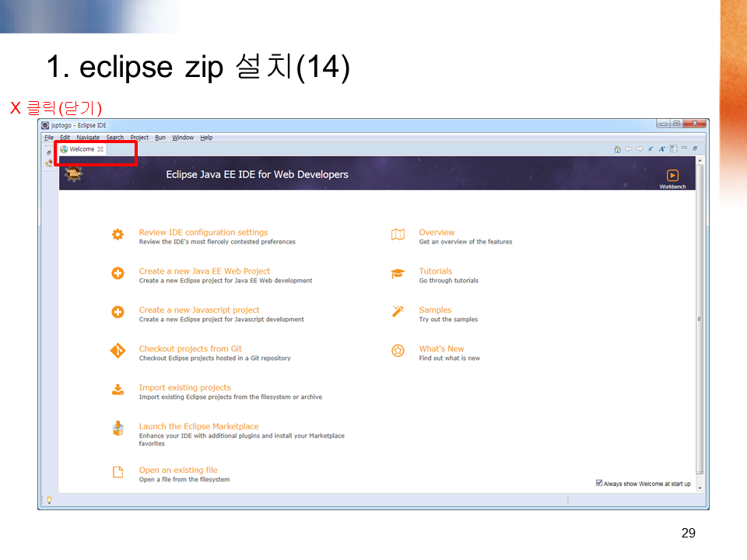This screenshot has height=560, width=747.
Task: Click the plus icon beside Javascript project
Action: point(117,312)
